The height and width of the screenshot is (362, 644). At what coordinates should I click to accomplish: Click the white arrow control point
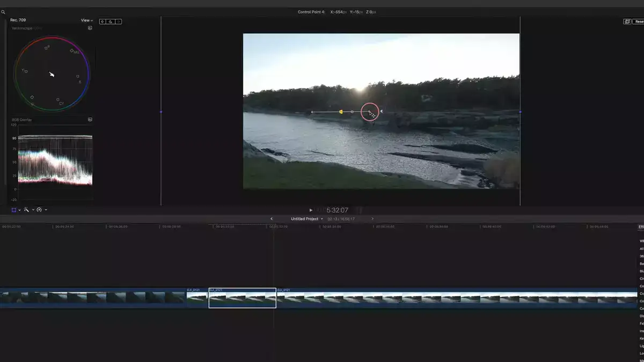(382, 112)
